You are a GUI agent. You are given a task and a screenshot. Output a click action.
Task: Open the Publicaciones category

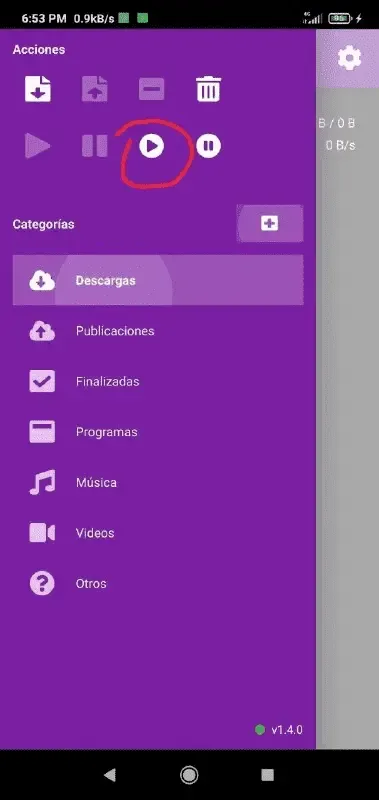coord(158,331)
